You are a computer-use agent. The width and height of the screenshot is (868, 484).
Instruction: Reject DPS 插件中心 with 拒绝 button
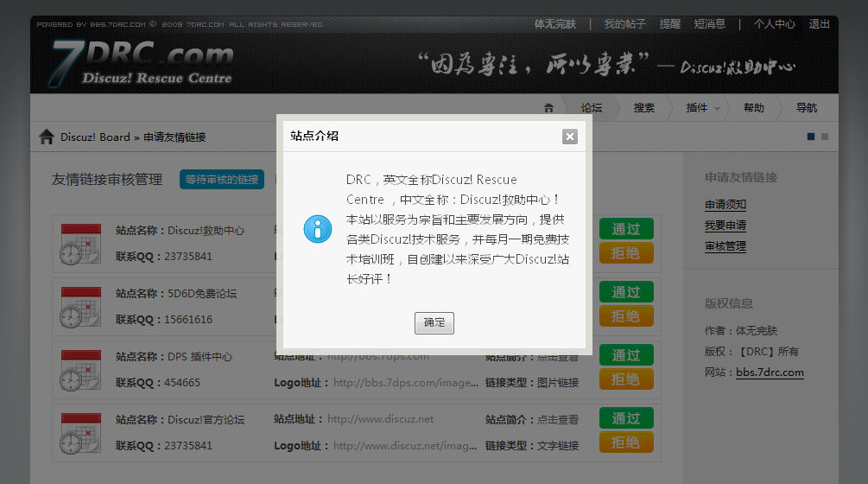(626, 379)
